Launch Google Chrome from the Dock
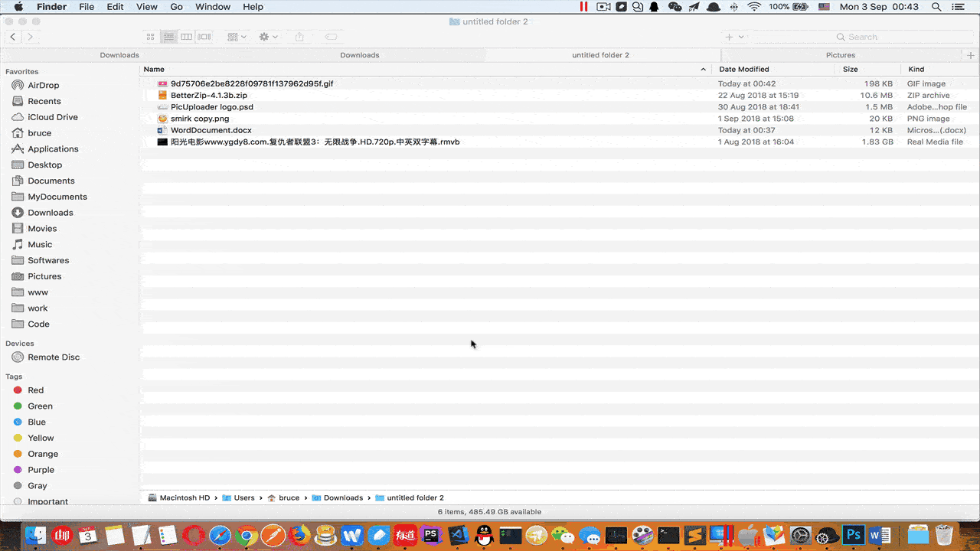Screen dimensions: 980x551 [247, 535]
